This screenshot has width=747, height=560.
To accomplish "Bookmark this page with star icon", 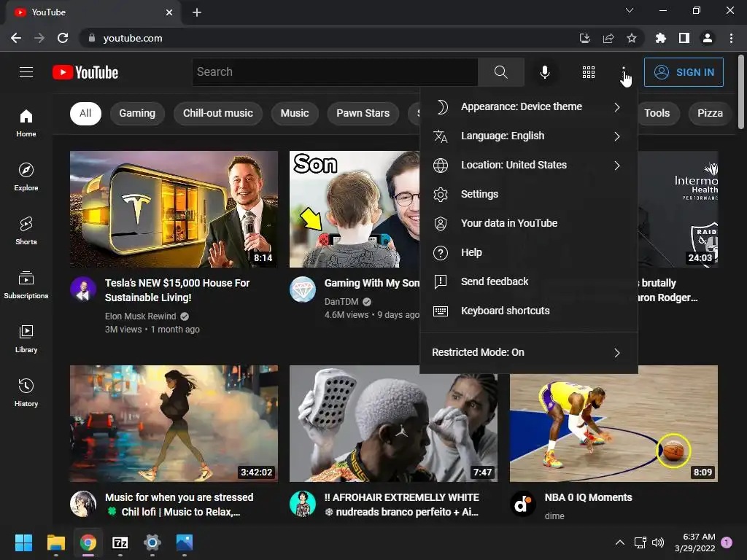I will 632,38.
